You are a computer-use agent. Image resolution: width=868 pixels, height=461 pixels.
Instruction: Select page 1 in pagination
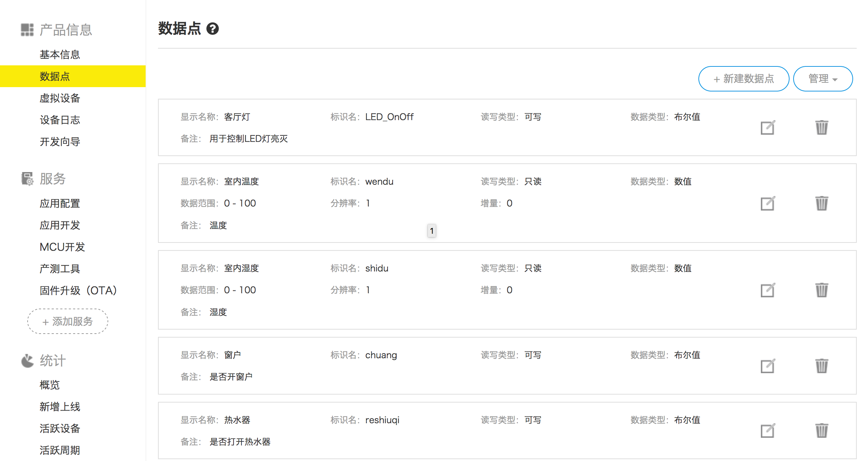pyautogui.click(x=431, y=230)
